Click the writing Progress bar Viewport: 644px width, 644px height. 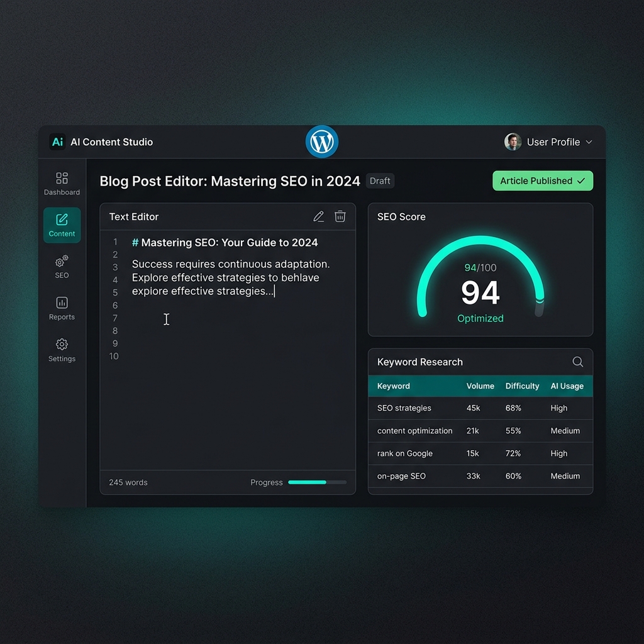[x=317, y=482]
